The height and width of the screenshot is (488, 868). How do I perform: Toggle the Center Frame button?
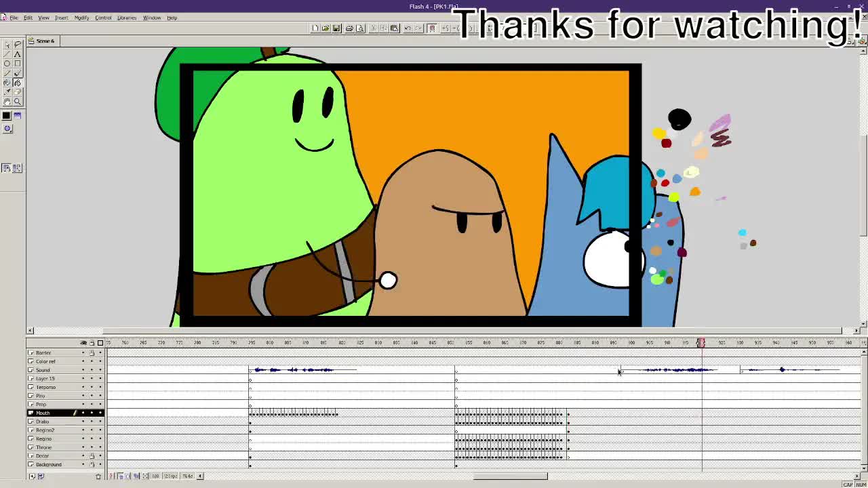tap(113, 476)
